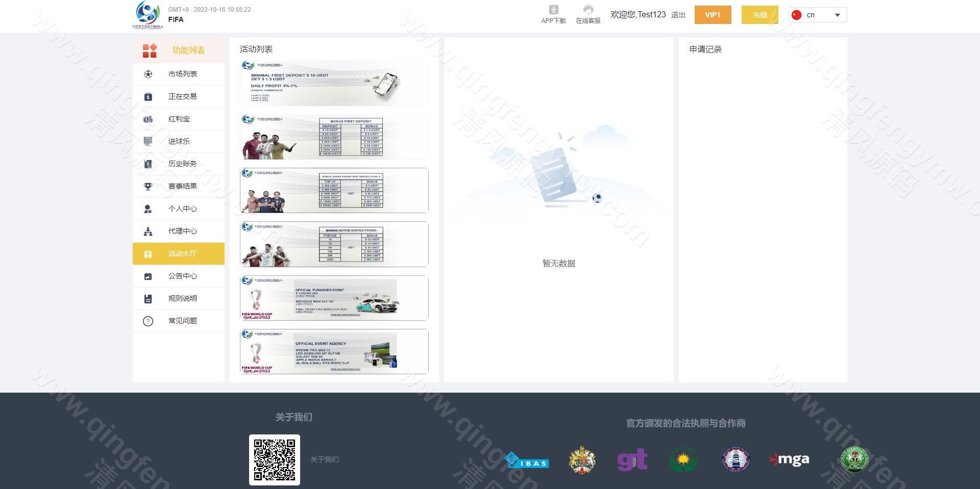Open the 在线客服 customer service icon
Screen dimensions: 980x489
(x=588, y=9)
